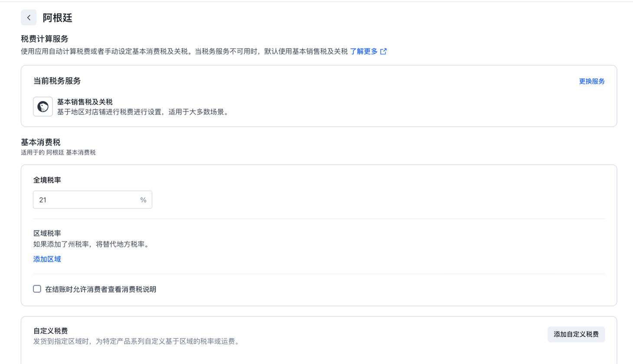
Task: Click the 自定义税费 heading
Action: coord(51,331)
